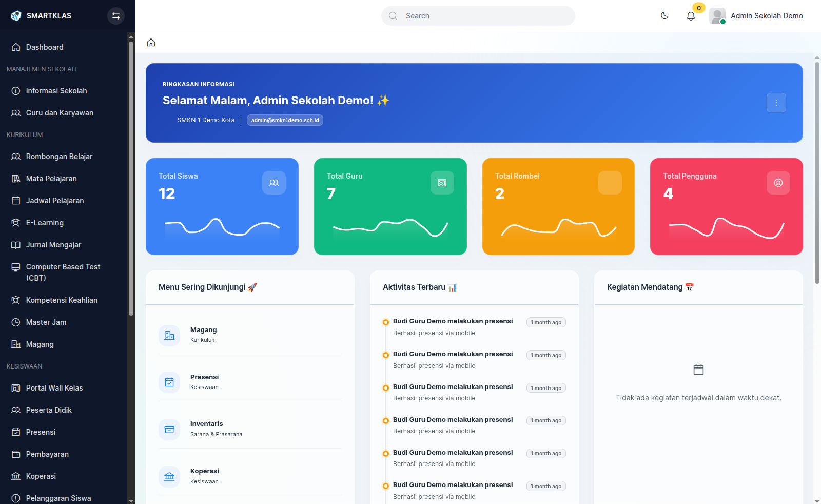
Task: Open Informasi Sekolah menu item
Action: click(x=64, y=91)
